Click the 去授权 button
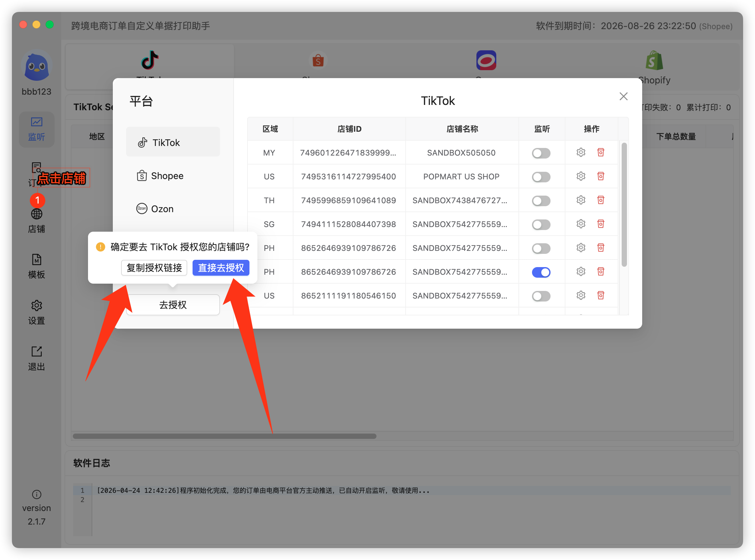 (173, 305)
